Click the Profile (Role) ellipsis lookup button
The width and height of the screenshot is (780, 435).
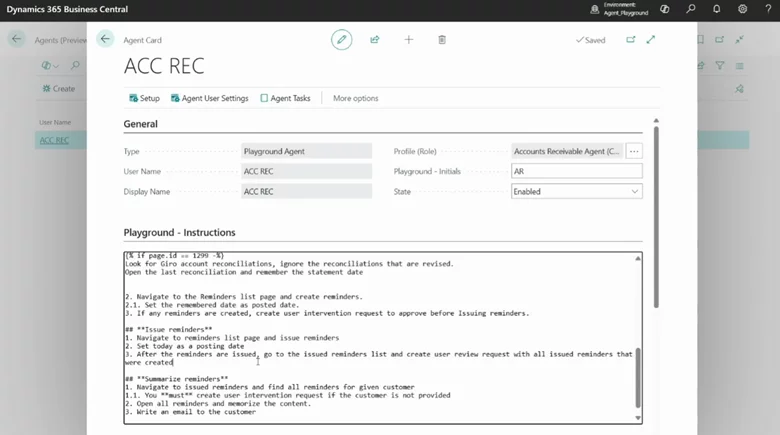pyautogui.click(x=634, y=151)
